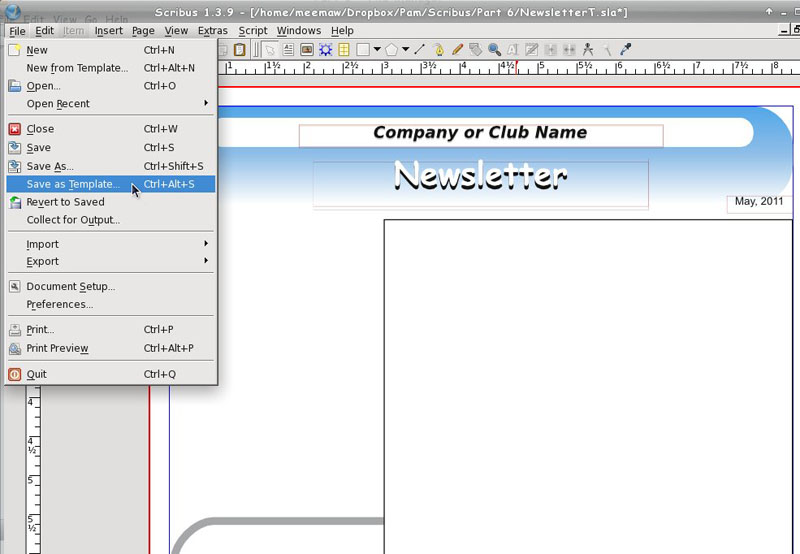
Task: Click the Paste clipboard toolbar icon
Action: [239, 50]
